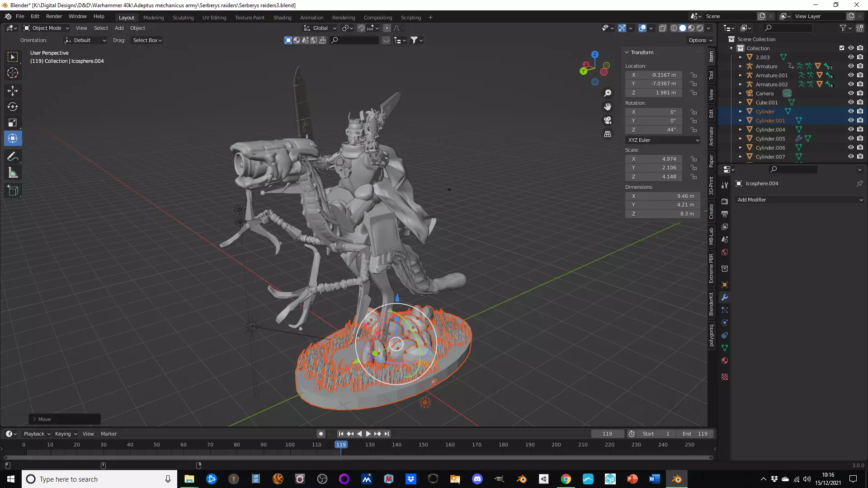Select the Annotate tool

[x=13, y=157]
